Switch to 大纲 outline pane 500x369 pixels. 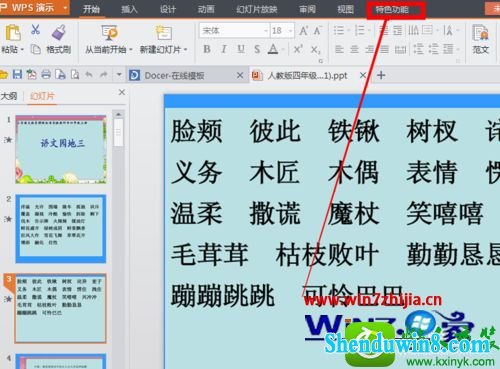pyautogui.click(x=9, y=96)
